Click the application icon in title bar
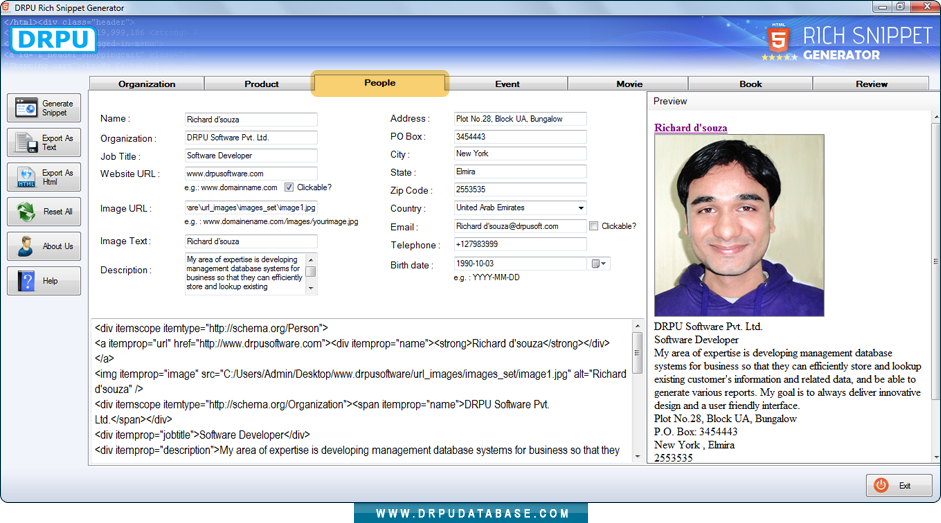 tap(5, 7)
